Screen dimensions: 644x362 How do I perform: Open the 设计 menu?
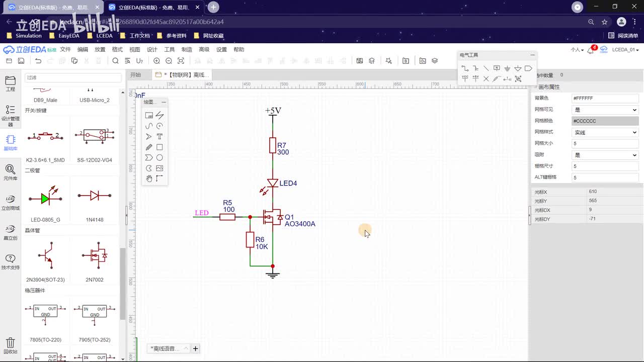pyautogui.click(x=152, y=50)
